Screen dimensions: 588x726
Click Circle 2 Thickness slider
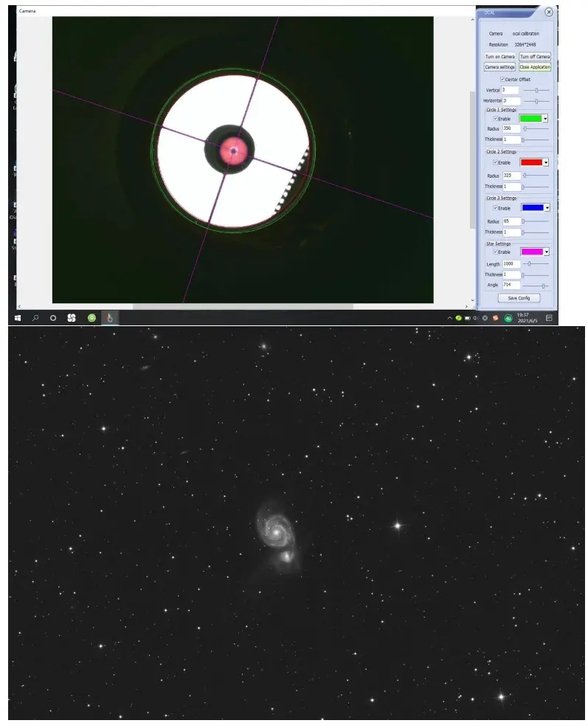point(535,187)
